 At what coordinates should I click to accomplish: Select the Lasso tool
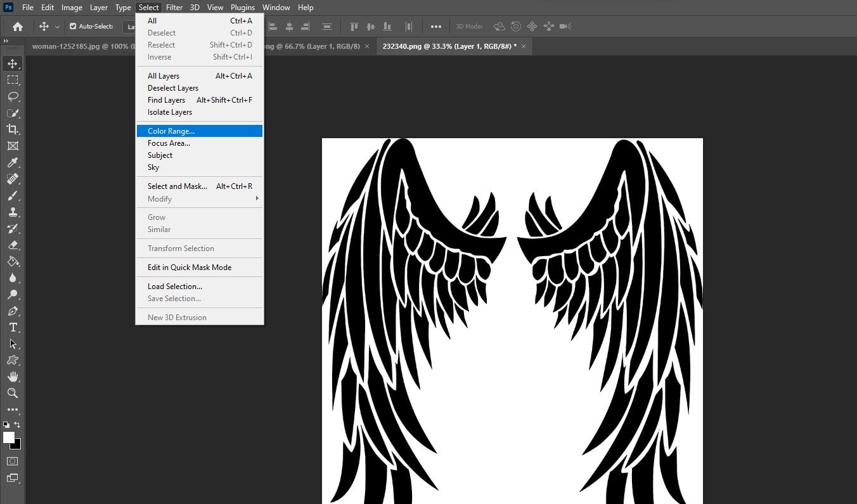pyautogui.click(x=13, y=96)
